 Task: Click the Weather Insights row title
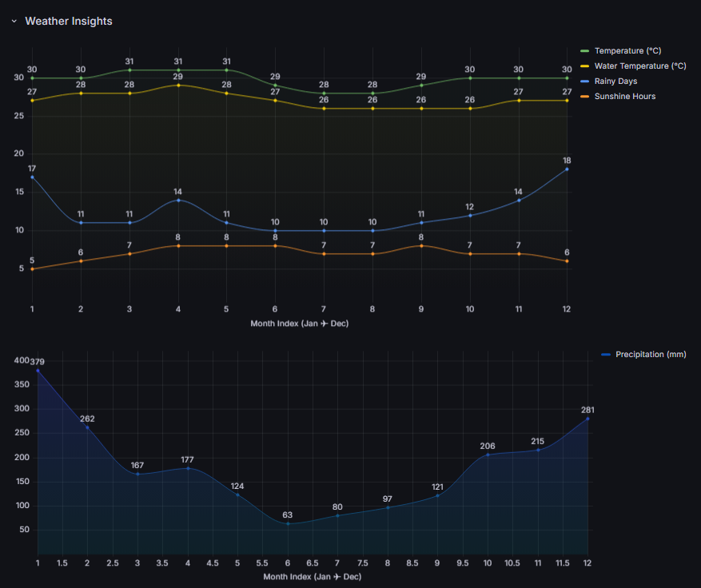tap(69, 22)
